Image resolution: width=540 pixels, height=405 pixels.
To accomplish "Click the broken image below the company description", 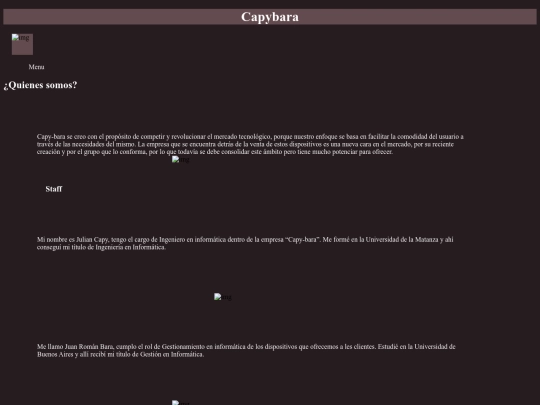I will tap(180, 159).
